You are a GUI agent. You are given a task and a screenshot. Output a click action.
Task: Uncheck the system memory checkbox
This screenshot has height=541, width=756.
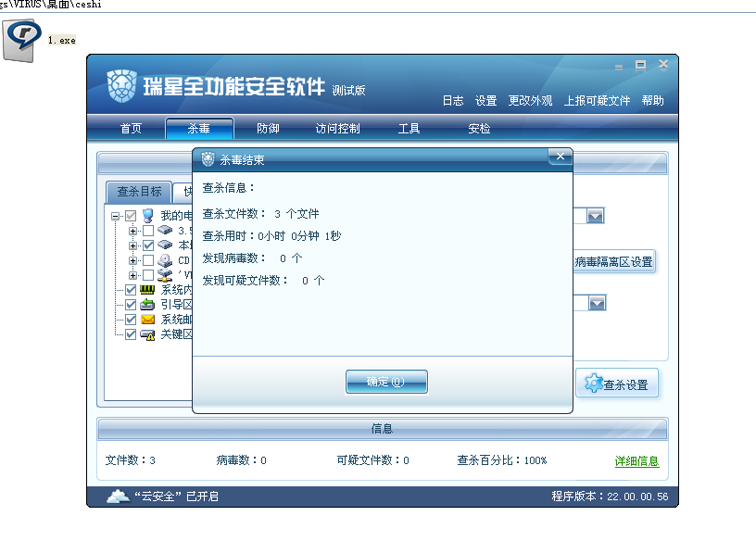tap(131, 290)
